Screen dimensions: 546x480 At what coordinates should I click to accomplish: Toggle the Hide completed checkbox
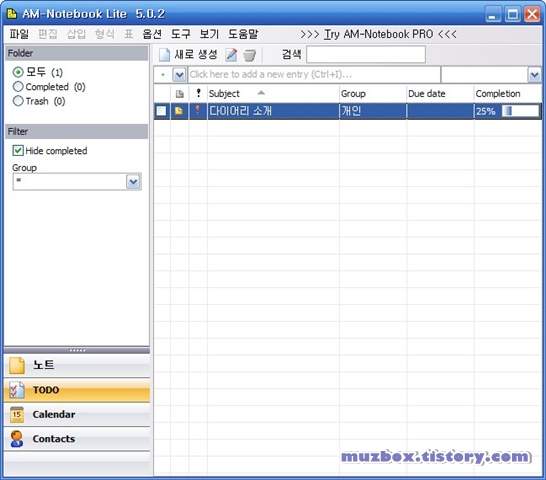[18, 150]
